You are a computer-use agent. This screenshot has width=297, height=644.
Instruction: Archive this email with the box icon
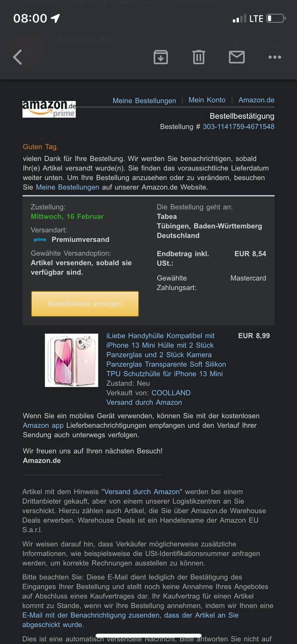(x=161, y=57)
